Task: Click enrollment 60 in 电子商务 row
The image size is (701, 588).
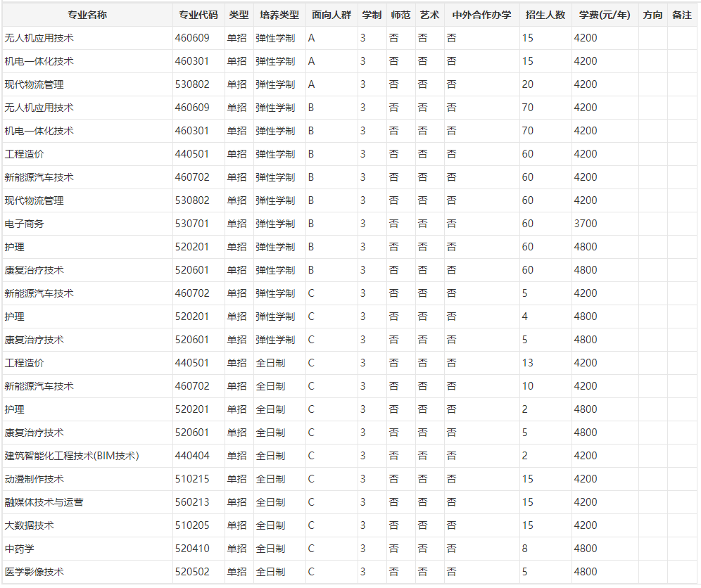Action: (x=528, y=224)
